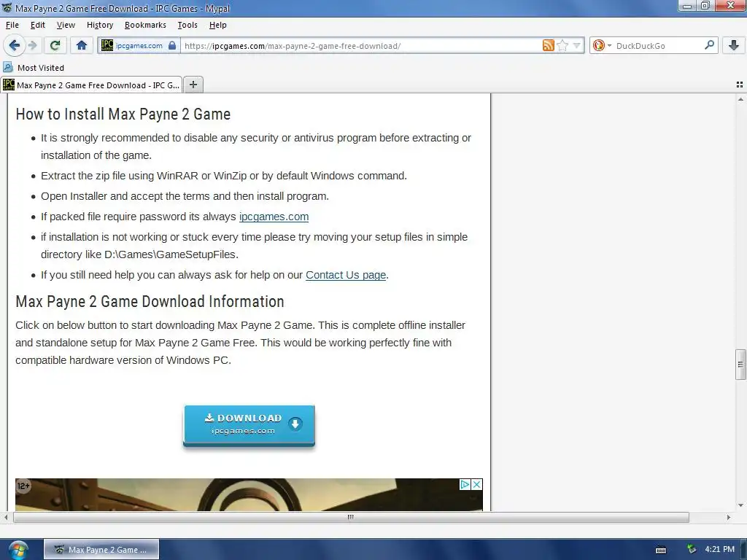Click the search magnifier icon

point(709,45)
